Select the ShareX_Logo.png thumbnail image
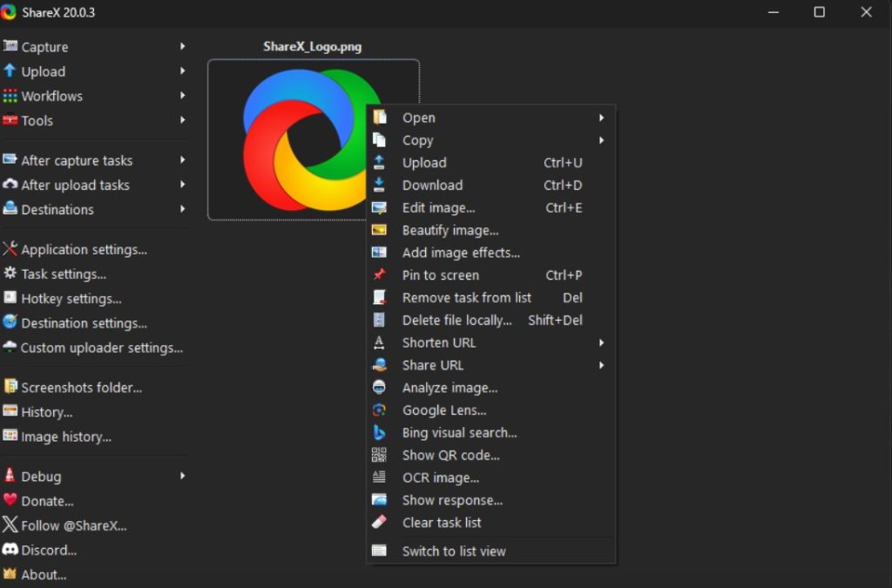This screenshot has height=588, width=892. click(x=314, y=139)
